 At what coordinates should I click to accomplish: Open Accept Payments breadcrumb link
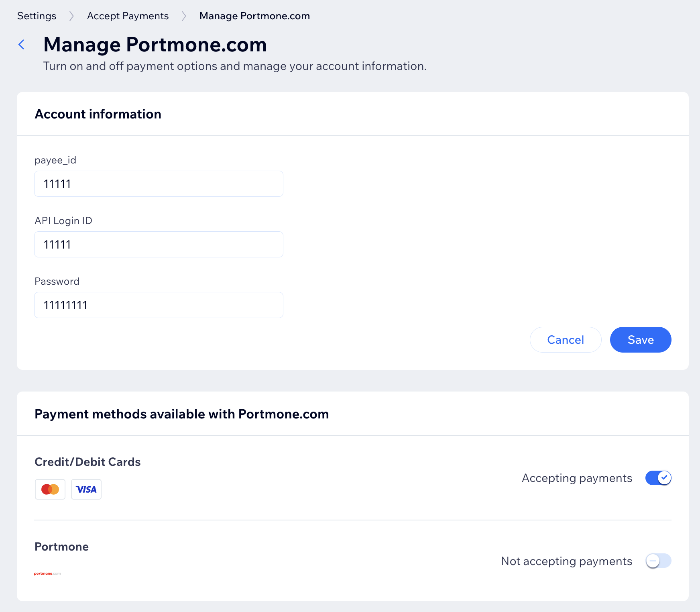pos(128,16)
